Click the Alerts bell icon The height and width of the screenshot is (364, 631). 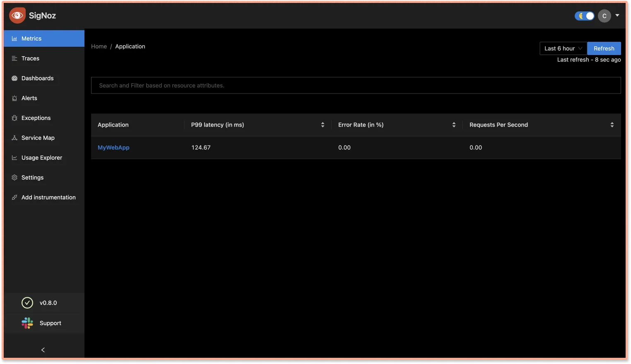(x=14, y=98)
